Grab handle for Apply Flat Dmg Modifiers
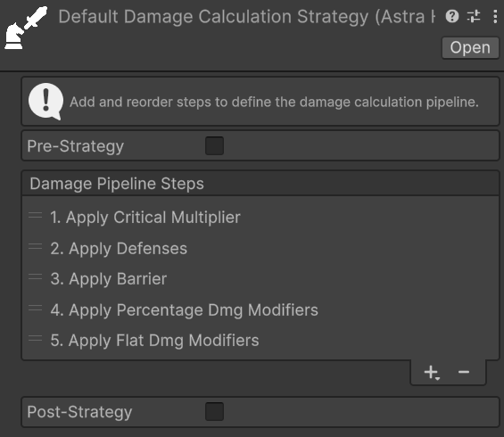Screen dimensions: 504x437 pyautogui.click(x=36, y=338)
